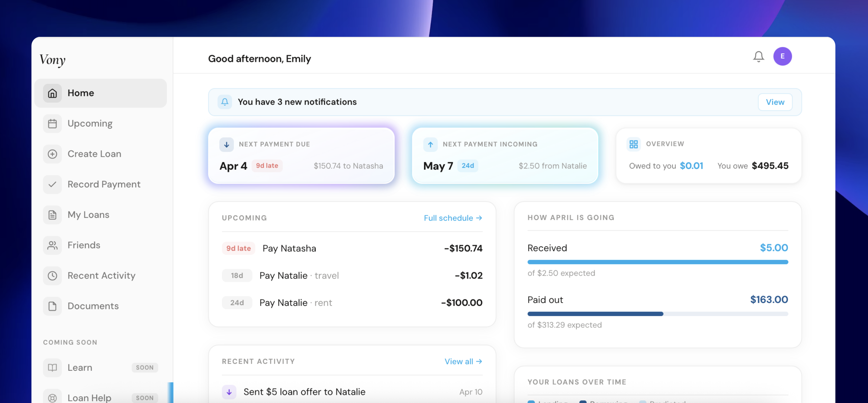Image resolution: width=868 pixels, height=403 pixels.
Task: Select the Record Payment checkmark icon
Action: point(53,184)
